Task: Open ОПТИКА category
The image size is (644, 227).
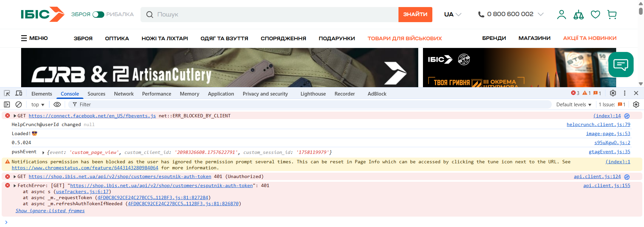Action: (117, 38)
